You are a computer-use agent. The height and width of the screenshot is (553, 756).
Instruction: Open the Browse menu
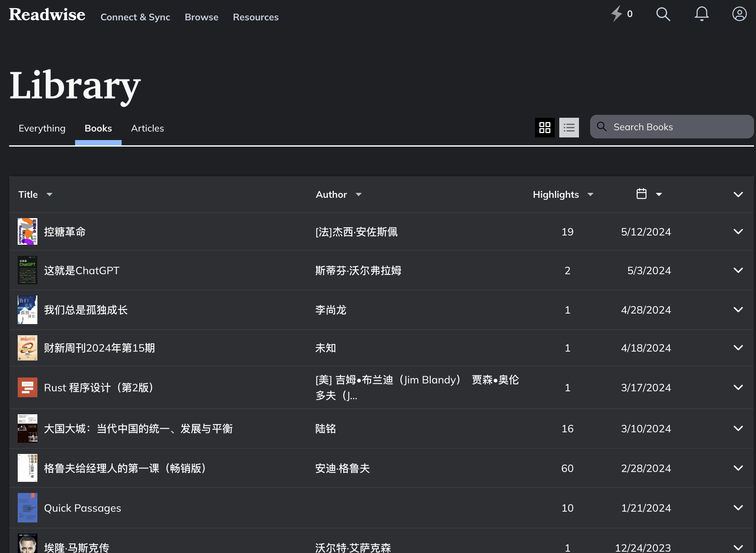point(201,17)
